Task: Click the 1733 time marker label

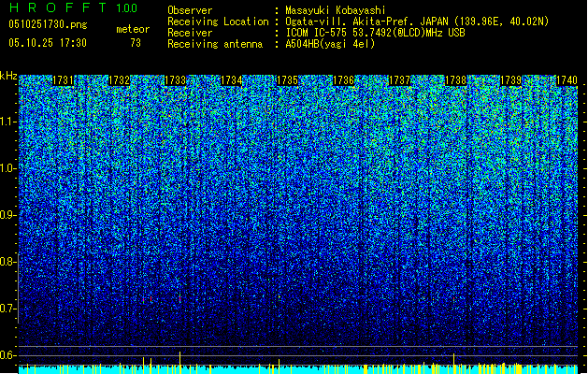Action: click(x=175, y=80)
